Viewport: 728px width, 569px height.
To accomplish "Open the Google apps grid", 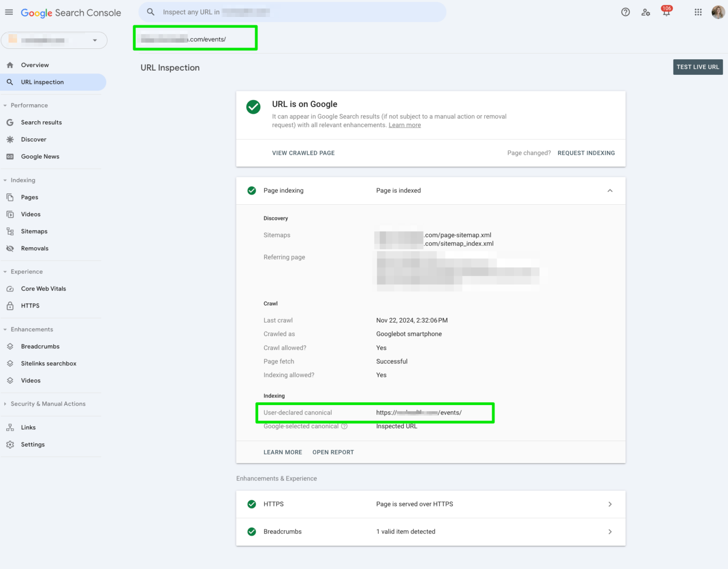I will click(698, 12).
